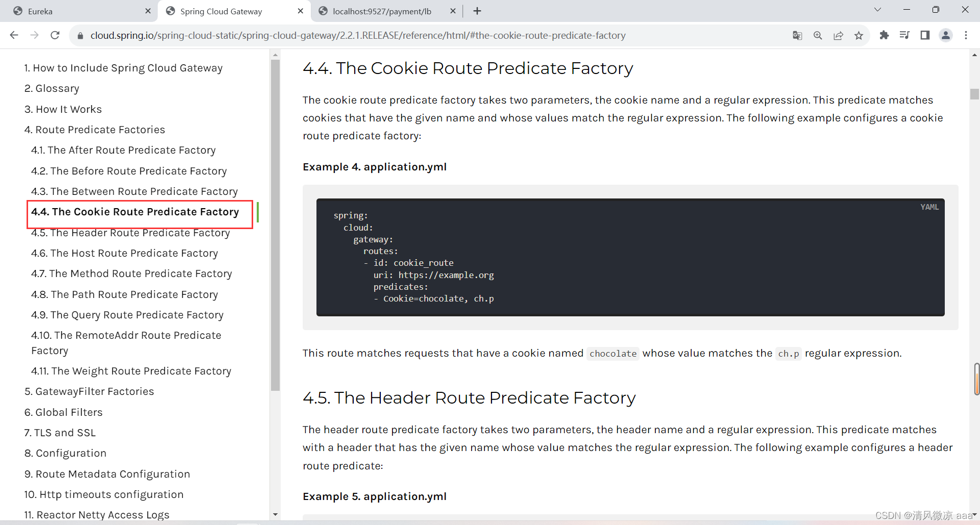
Task: Open the translate page icon
Action: click(x=797, y=35)
